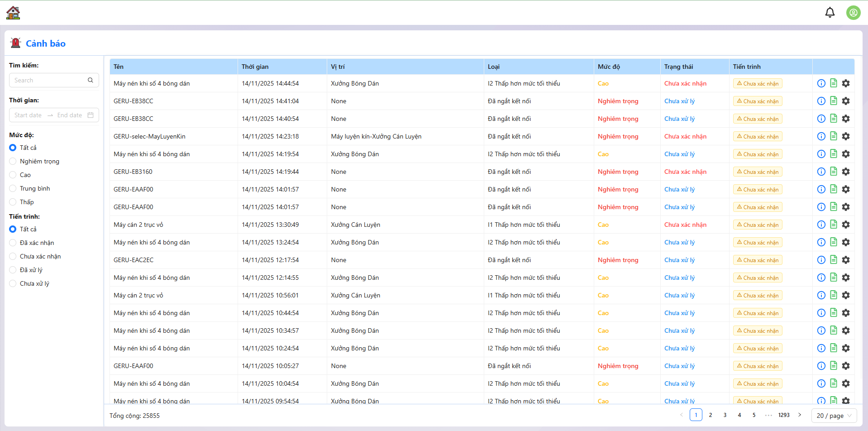
Task: Open the user profile avatar
Action: (853, 13)
